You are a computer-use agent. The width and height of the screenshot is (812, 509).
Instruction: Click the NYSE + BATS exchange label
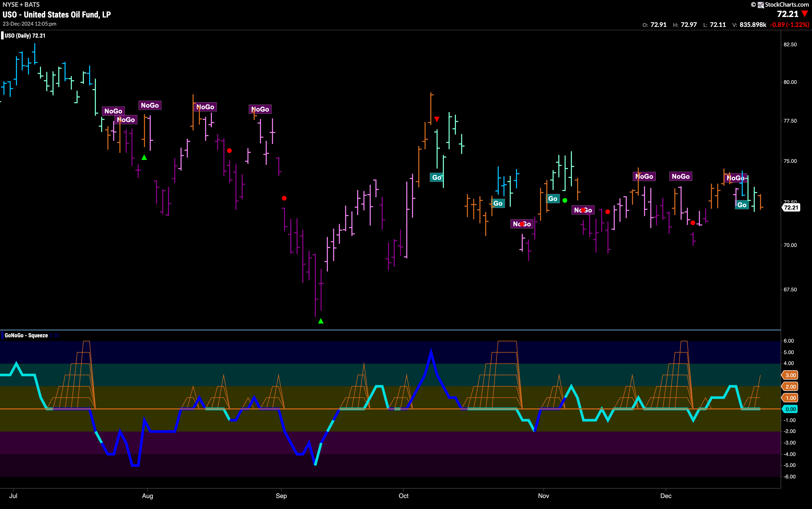pos(21,4)
